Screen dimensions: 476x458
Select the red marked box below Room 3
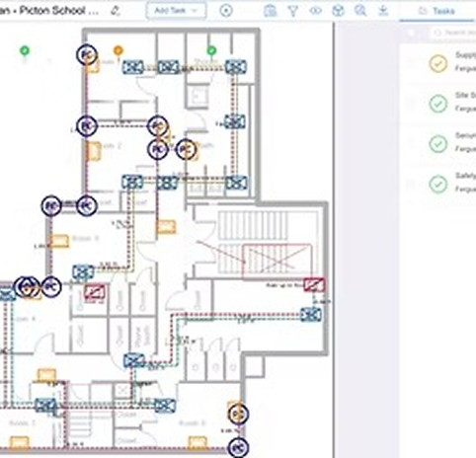[95, 292]
